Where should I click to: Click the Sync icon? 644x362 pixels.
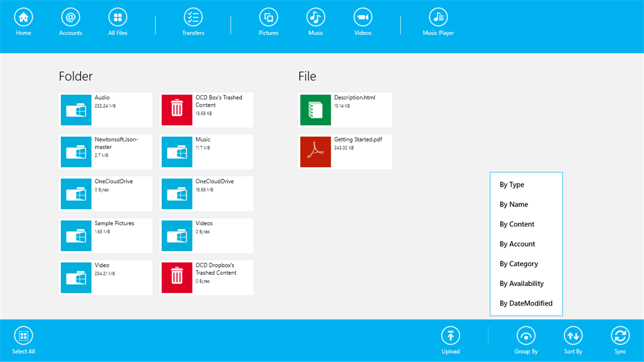tap(620, 336)
